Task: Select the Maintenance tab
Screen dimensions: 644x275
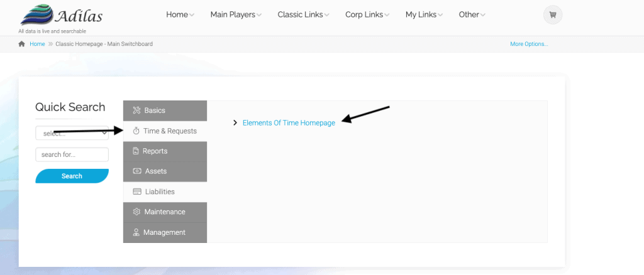Action: point(165,212)
